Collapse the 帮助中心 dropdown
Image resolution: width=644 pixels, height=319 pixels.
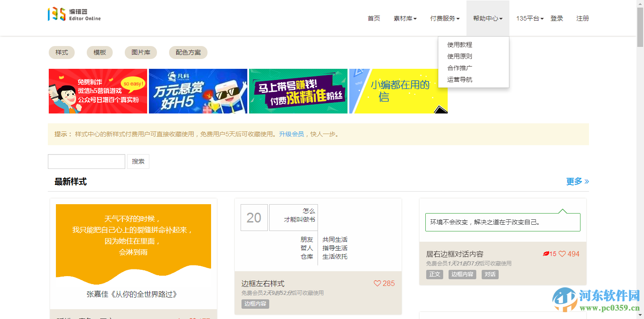point(488,18)
